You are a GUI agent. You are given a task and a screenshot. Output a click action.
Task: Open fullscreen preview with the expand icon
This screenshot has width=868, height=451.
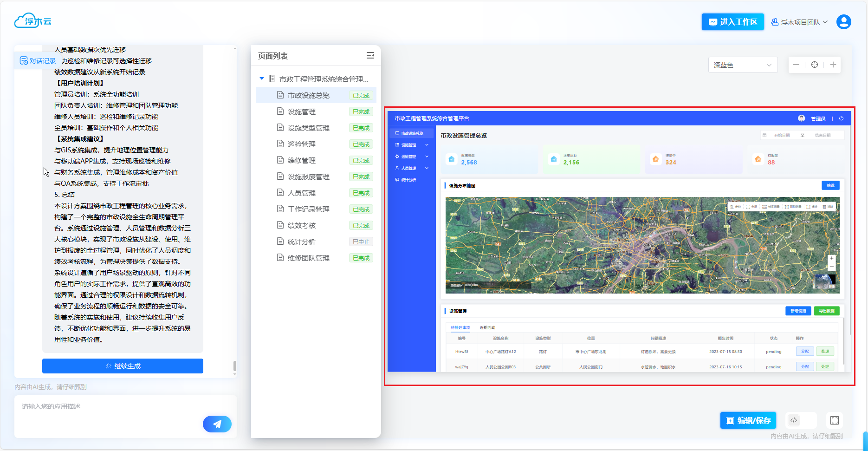(835, 420)
